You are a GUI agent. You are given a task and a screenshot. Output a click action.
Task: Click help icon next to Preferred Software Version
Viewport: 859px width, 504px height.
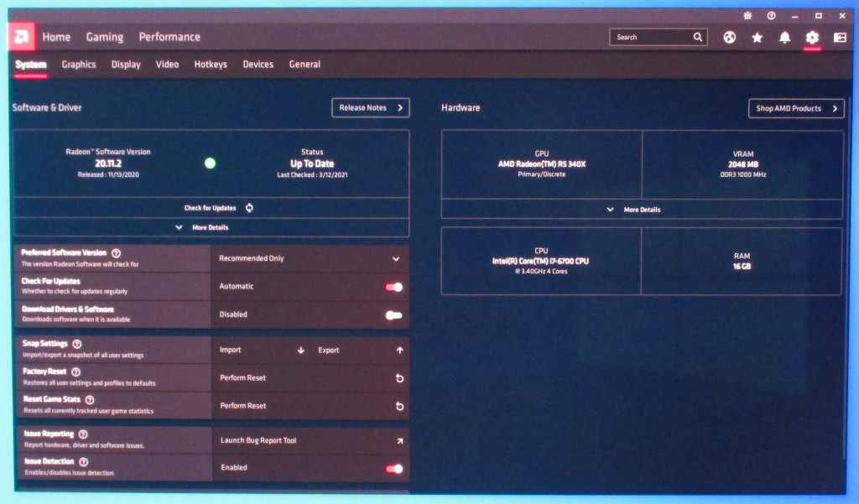click(x=116, y=253)
